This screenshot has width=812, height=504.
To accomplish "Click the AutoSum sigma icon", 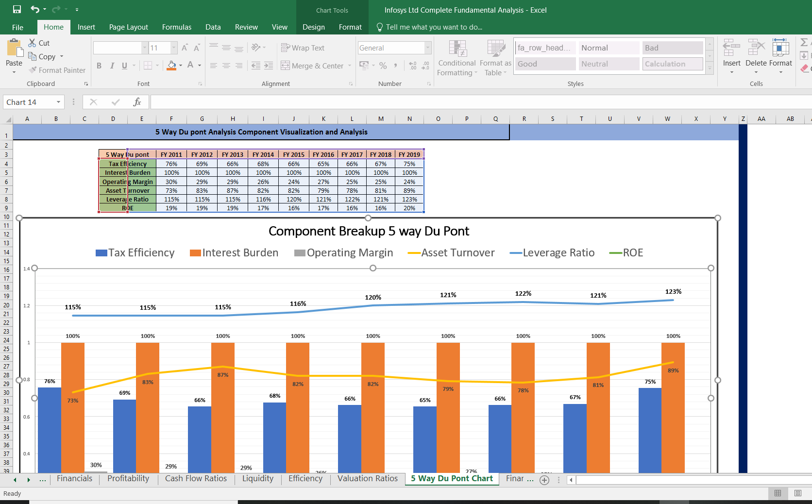I will pos(804,43).
